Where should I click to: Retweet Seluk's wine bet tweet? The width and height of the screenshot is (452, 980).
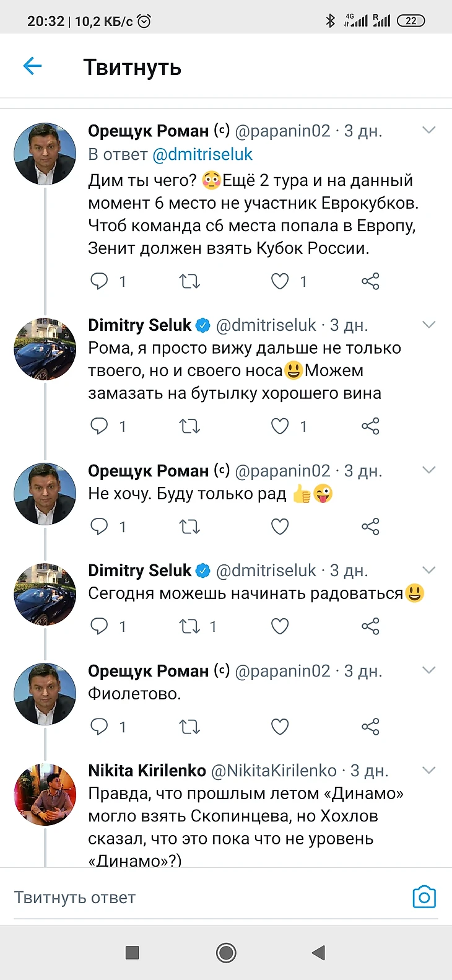pos(189,426)
